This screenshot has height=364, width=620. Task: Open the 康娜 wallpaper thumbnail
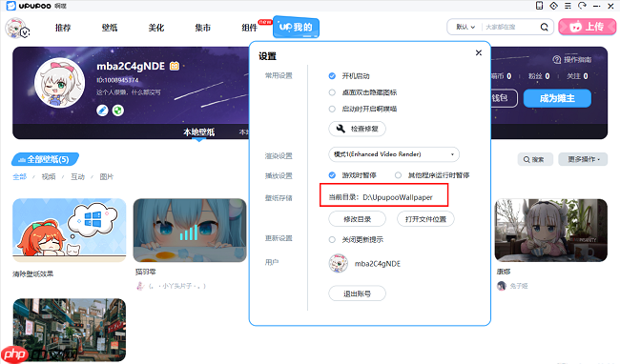point(550,231)
